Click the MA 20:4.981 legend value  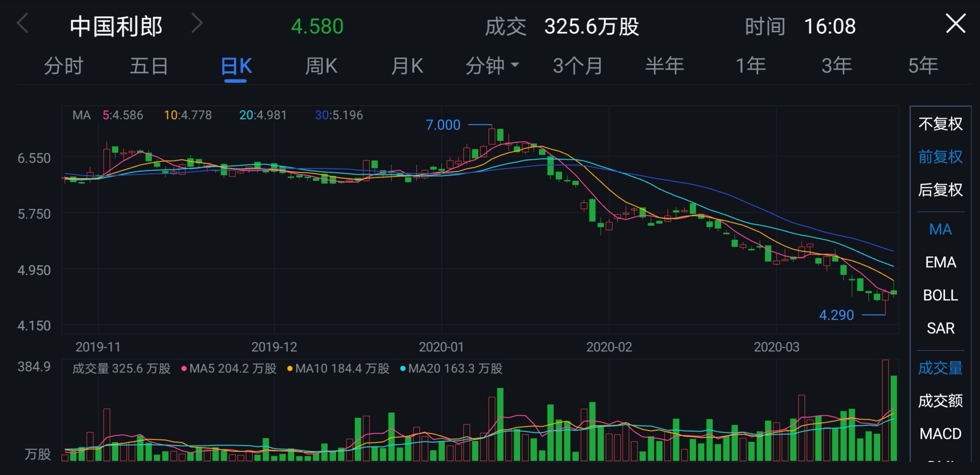coord(263,115)
